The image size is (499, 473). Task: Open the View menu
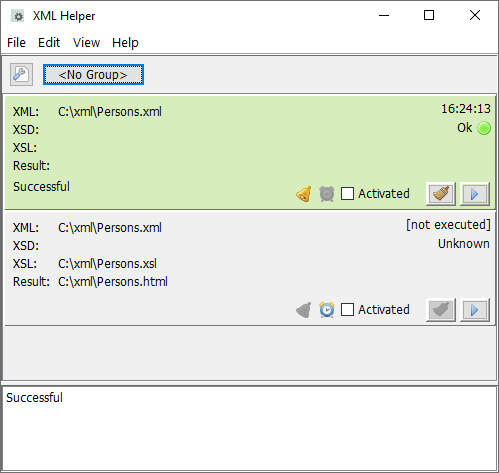tap(86, 43)
